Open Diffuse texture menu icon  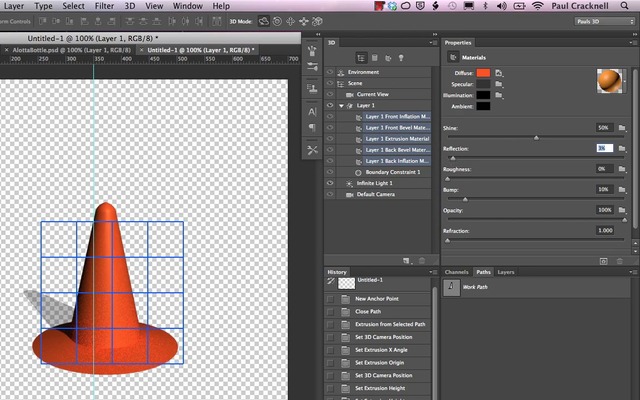[x=499, y=73]
